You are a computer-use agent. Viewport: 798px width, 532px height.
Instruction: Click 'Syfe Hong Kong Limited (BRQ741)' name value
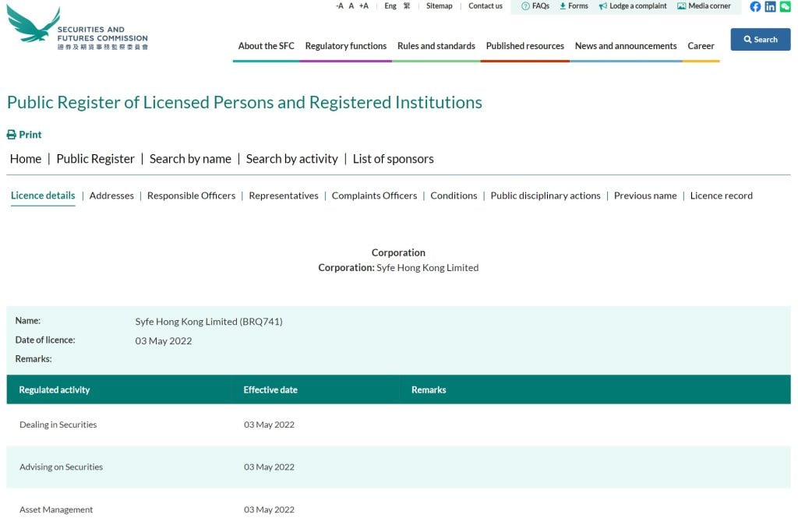[x=209, y=322]
